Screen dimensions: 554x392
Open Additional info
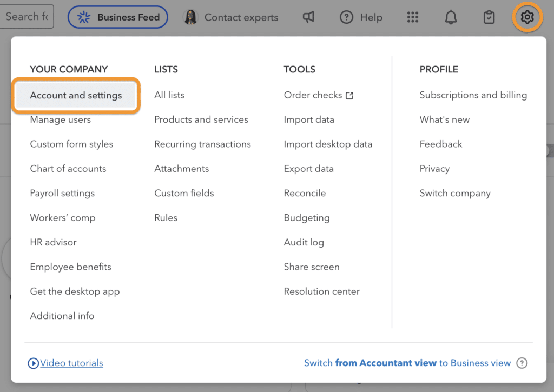tap(62, 316)
